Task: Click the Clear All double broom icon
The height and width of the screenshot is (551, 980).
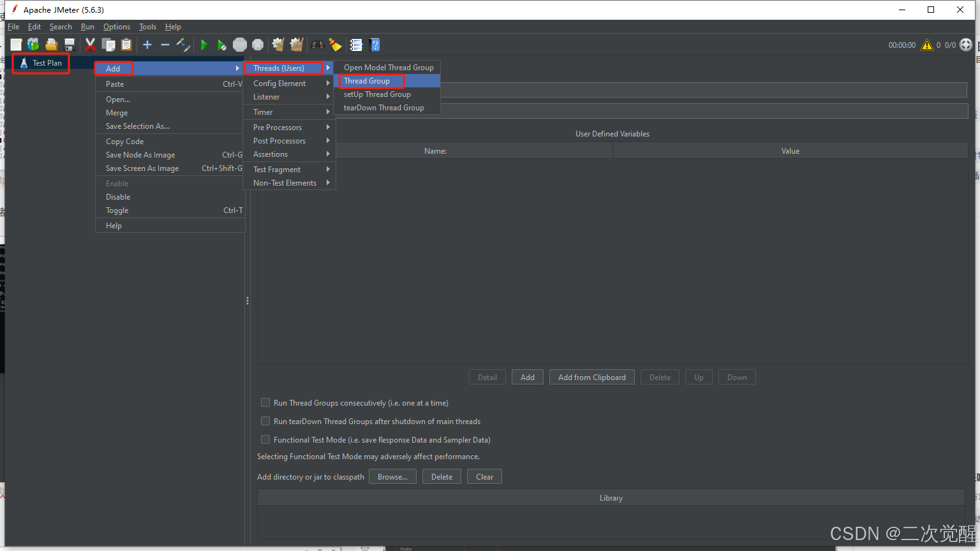Action: click(x=296, y=44)
